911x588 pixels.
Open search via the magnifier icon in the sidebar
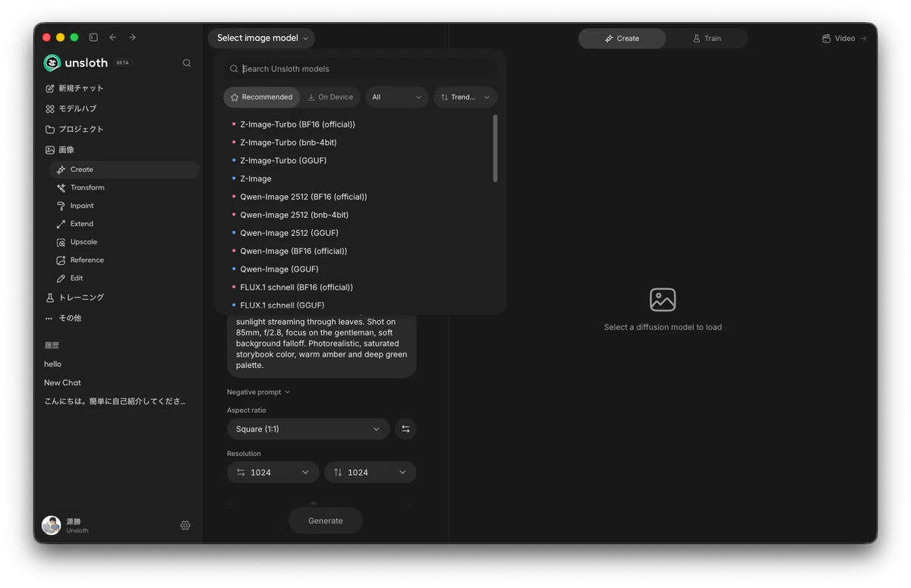[187, 63]
